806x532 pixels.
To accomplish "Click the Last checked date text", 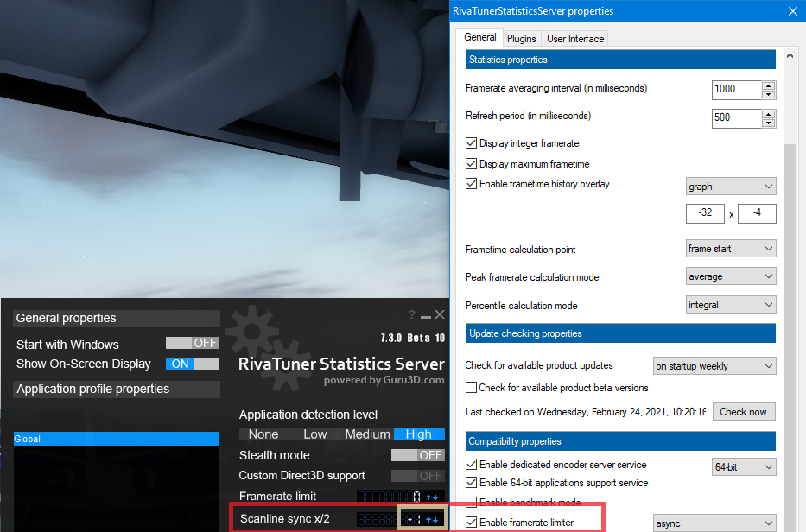I will (586, 412).
